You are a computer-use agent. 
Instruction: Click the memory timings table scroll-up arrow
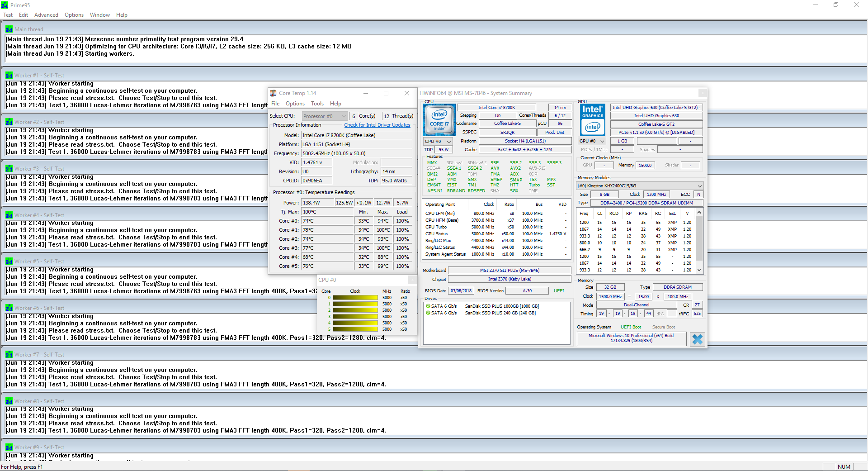[699, 212]
